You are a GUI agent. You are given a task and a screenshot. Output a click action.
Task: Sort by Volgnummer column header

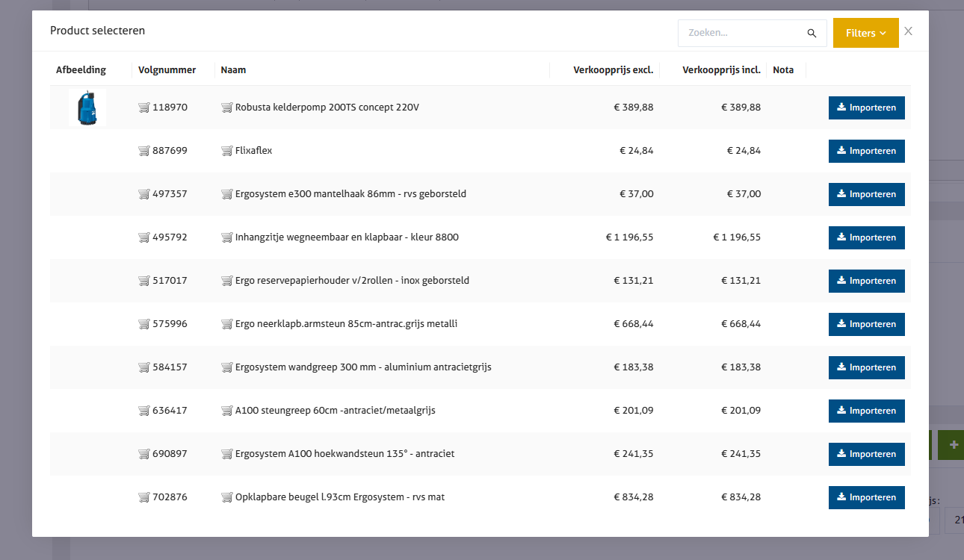pos(167,70)
